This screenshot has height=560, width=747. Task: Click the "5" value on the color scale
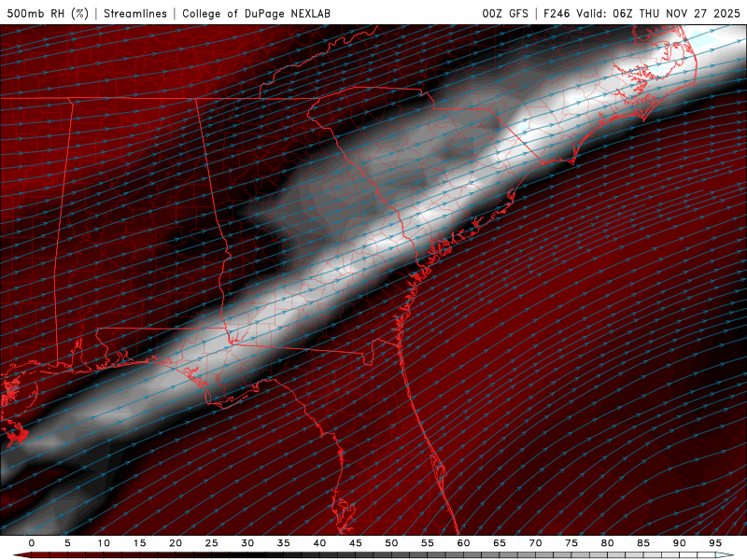(67, 543)
